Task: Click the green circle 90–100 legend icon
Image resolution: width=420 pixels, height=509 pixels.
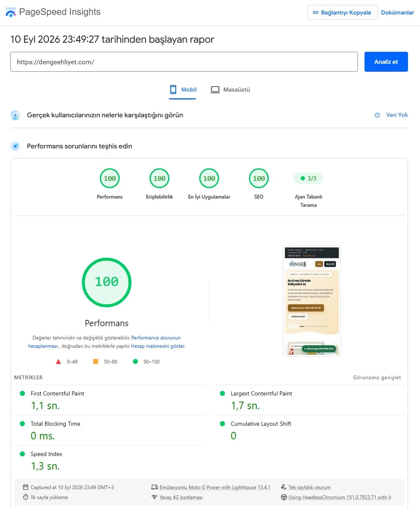Action: tap(135, 361)
